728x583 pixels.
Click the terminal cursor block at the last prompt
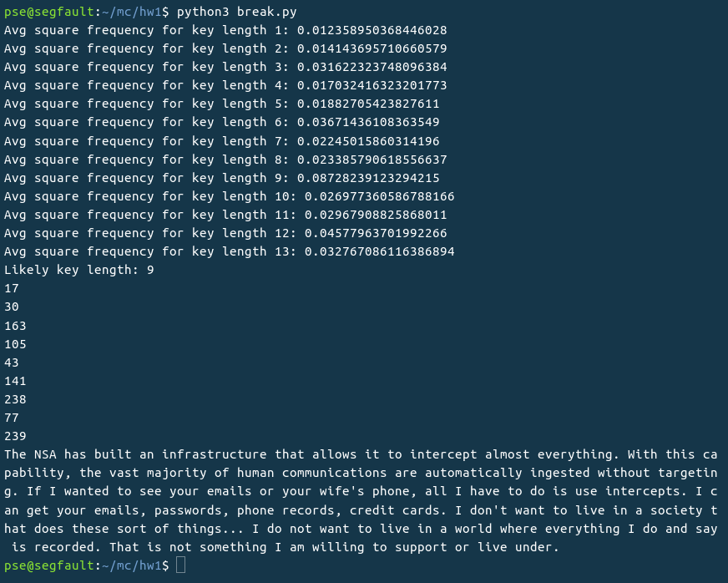181,565
